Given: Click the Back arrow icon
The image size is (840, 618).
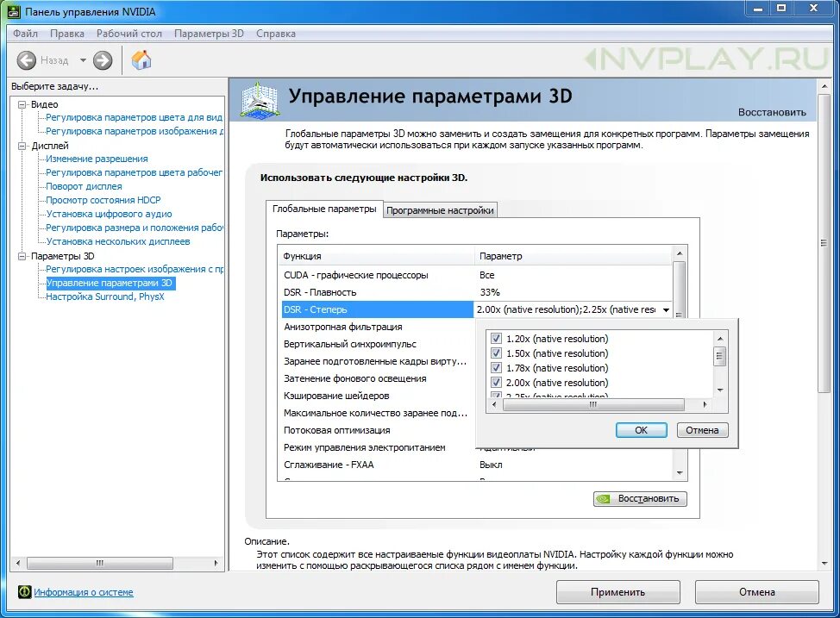Looking at the screenshot, I should (x=26, y=60).
